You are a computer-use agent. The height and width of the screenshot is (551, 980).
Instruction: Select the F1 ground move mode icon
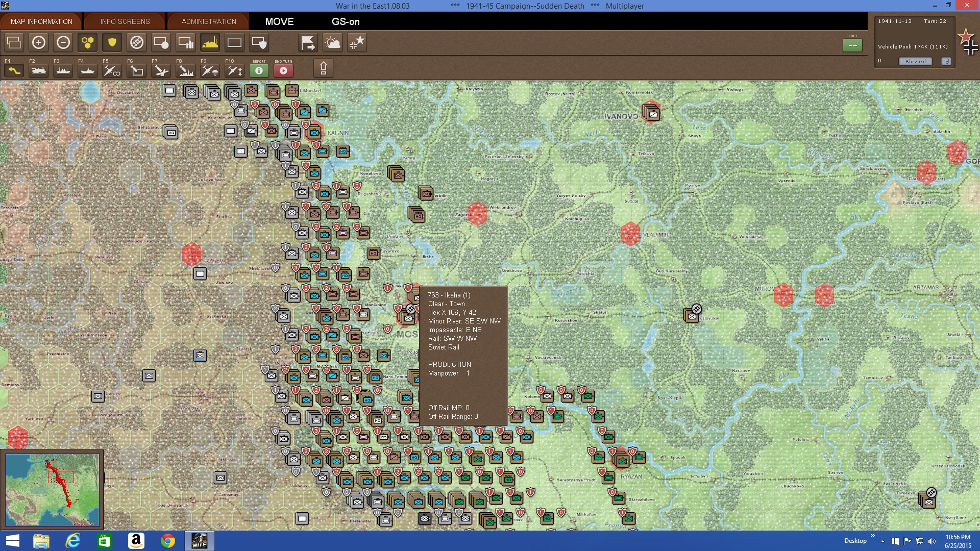(14, 70)
